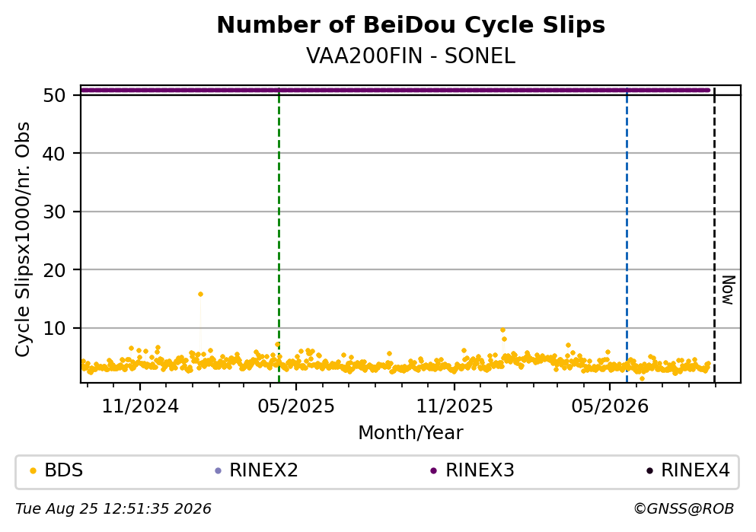Click the BDS legend yellow dot
This screenshot has height=532, width=756.
click(x=33, y=471)
